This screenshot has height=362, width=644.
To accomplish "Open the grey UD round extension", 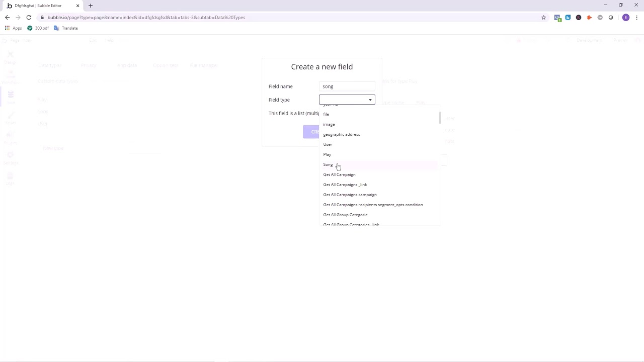I will tap(600, 18).
